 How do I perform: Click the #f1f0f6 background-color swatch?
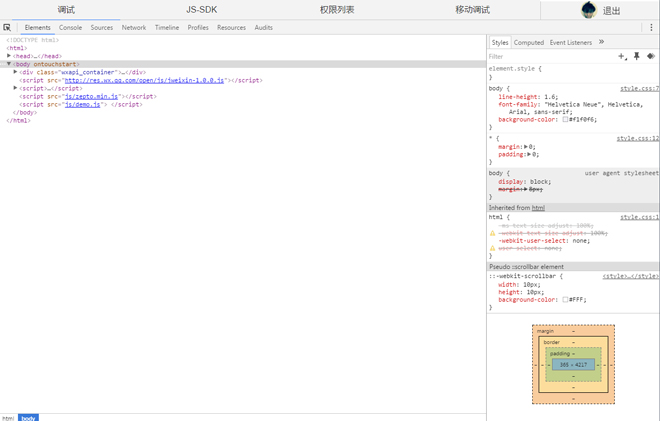pyautogui.click(x=565, y=120)
